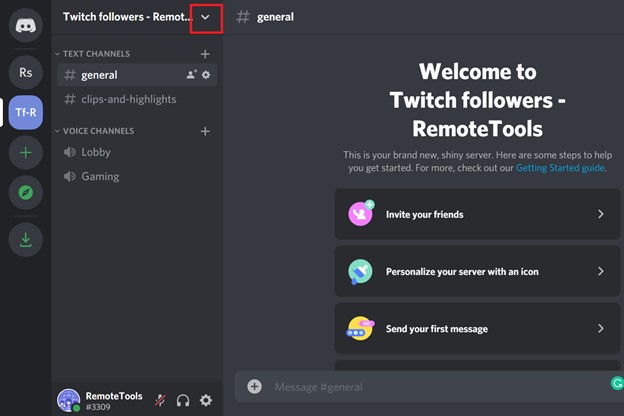
Task: Select the Tf-R server icon
Action: point(25,112)
